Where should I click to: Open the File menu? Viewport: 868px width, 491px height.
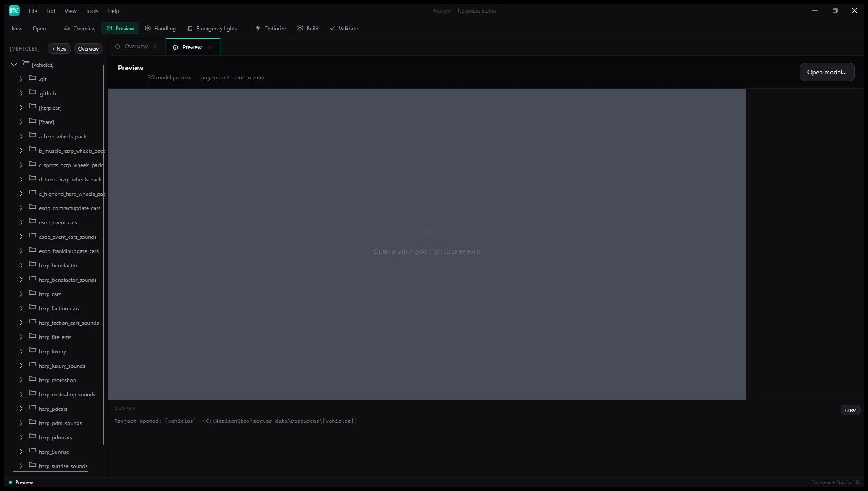click(x=33, y=11)
